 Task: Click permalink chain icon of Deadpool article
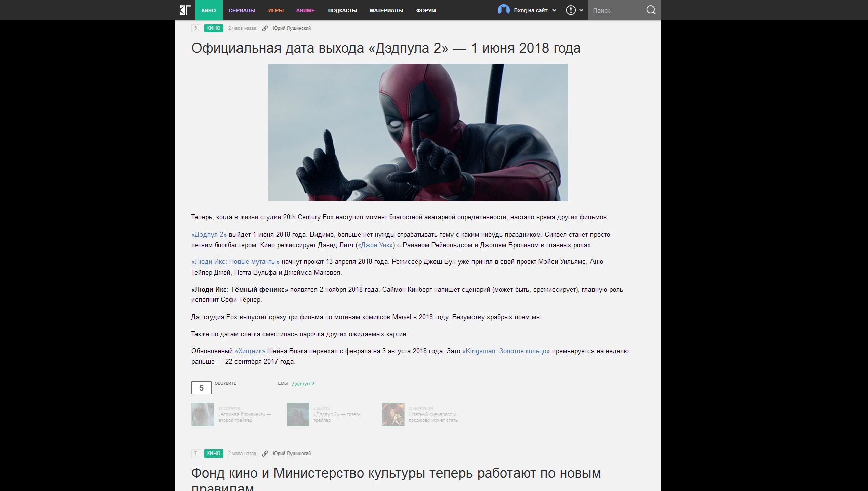point(265,28)
